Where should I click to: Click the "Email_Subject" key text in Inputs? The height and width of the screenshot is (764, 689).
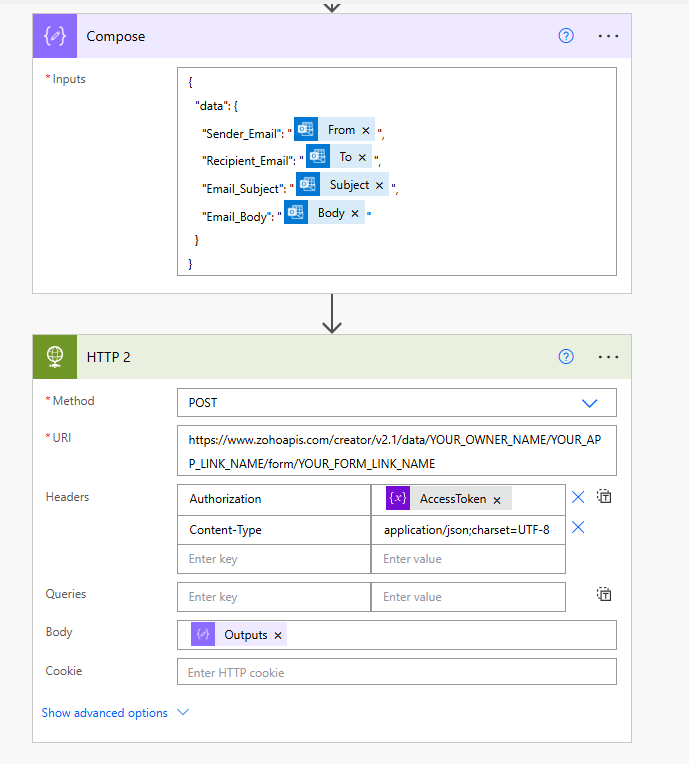[243, 189]
